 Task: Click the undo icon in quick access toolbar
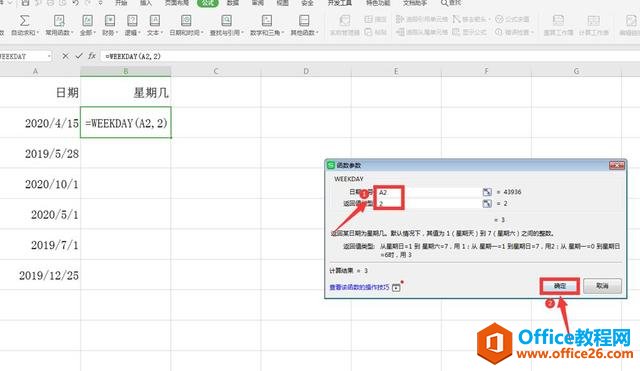(75, 2)
